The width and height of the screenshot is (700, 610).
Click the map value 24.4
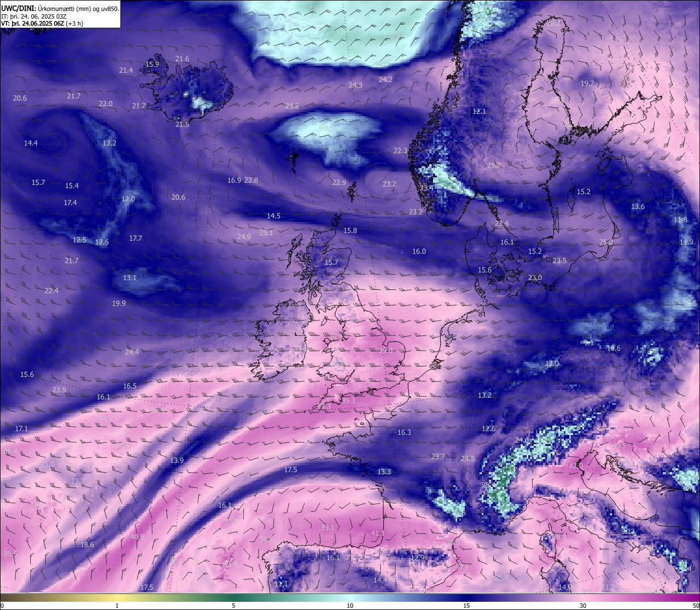132,352
